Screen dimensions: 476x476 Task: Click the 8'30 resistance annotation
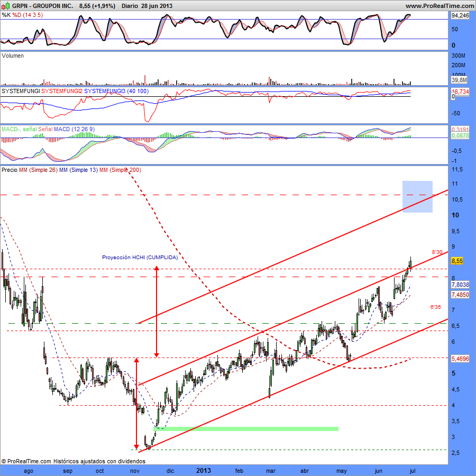[x=437, y=252]
